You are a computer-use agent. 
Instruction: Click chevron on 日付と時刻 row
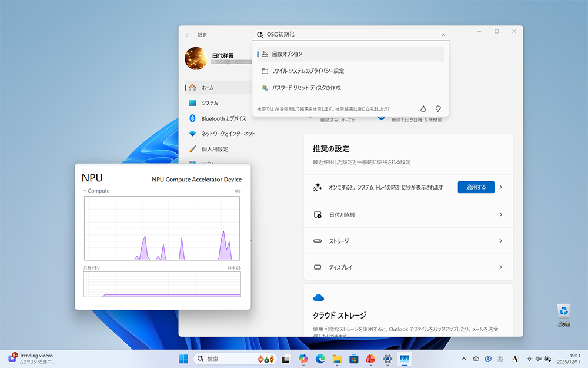click(500, 214)
